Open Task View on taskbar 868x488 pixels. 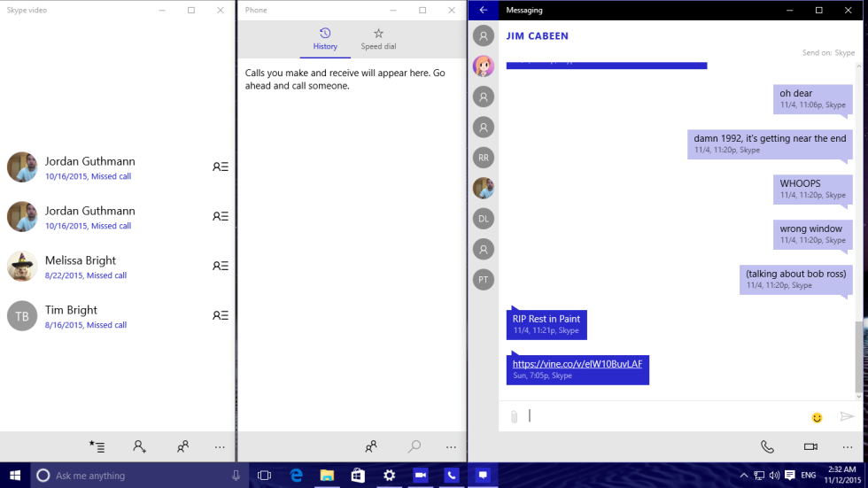(265, 476)
